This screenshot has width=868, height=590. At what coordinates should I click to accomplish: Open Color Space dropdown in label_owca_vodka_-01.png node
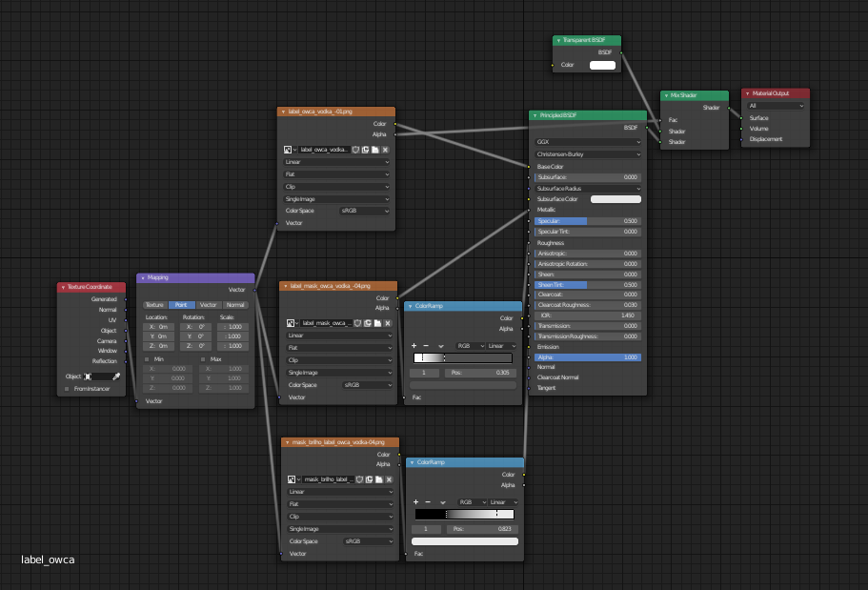coord(366,210)
